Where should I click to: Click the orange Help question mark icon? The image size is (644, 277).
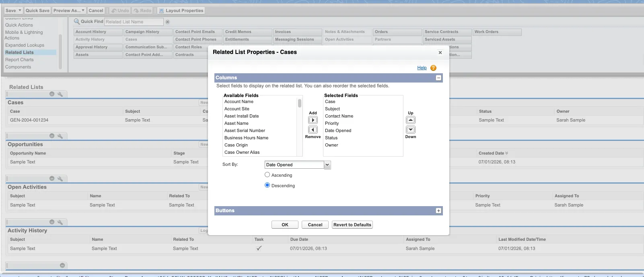(x=433, y=68)
